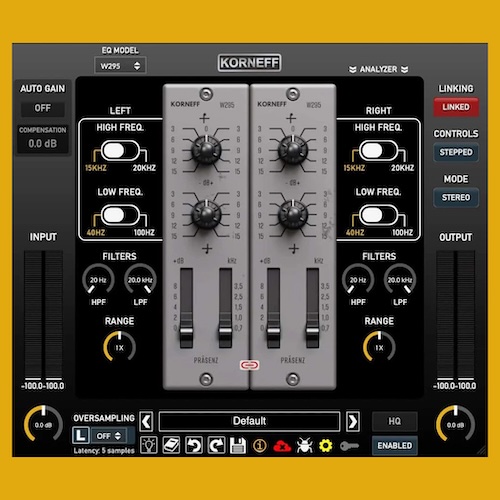Toggle Right High Freq 15kHz/20kHz switch

(378, 151)
